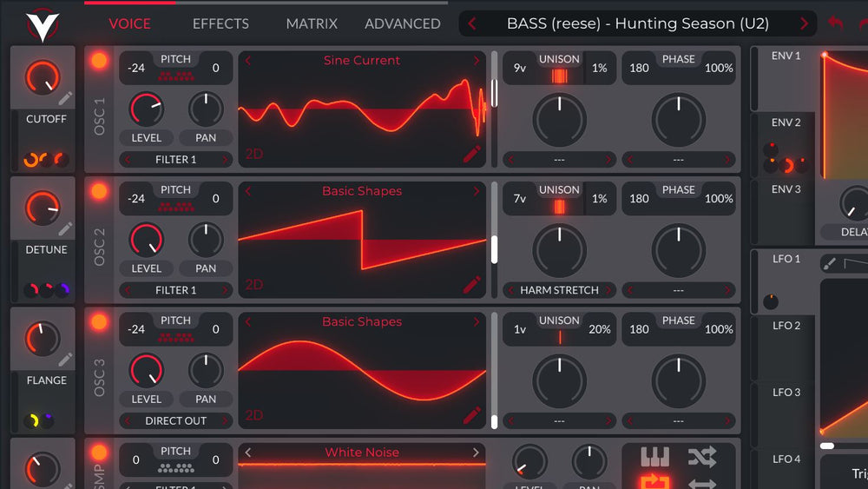
Task: Click OSC 2 phase value 180
Action: coord(639,199)
